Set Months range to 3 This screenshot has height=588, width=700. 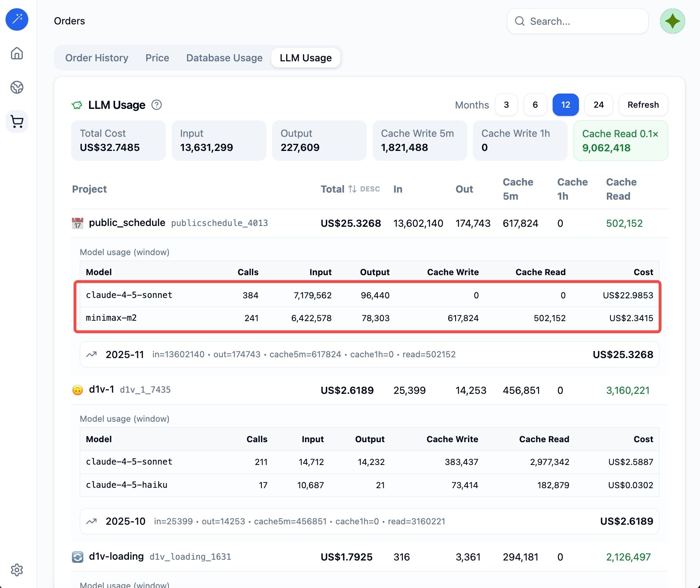point(506,105)
